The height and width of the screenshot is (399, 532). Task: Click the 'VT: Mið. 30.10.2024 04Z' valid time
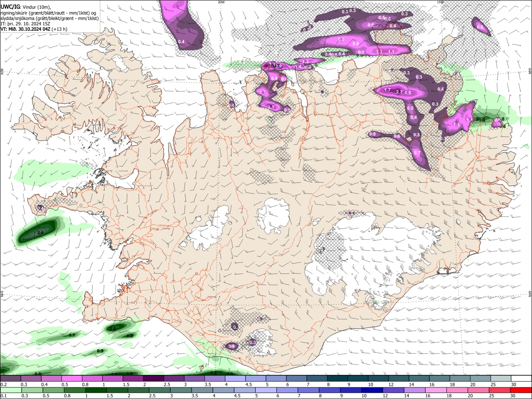pos(26,29)
